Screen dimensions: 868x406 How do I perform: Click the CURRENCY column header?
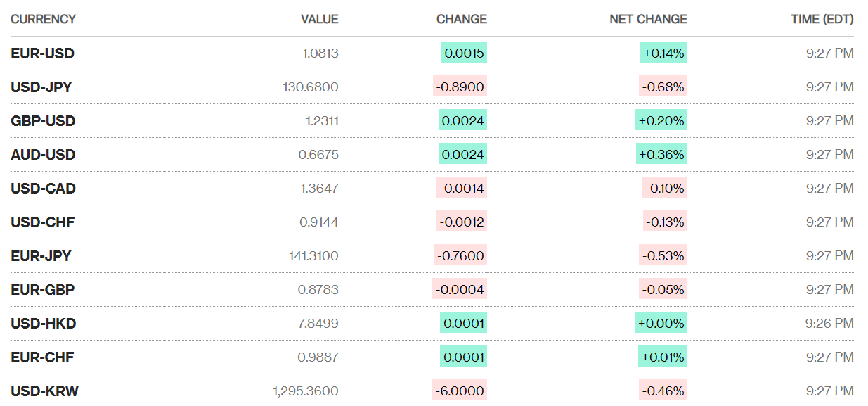click(43, 19)
